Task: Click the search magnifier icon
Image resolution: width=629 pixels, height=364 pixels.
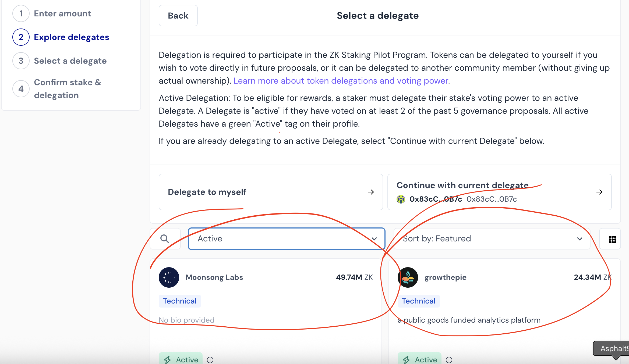Action: (x=165, y=239)
